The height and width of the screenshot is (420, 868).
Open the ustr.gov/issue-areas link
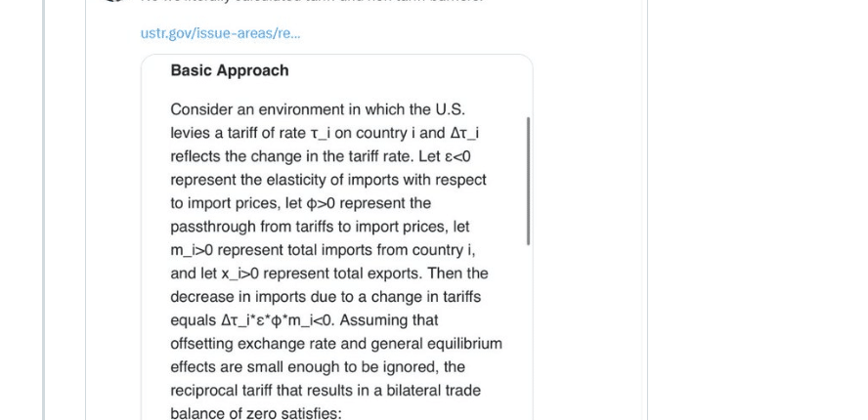point(220,33)
